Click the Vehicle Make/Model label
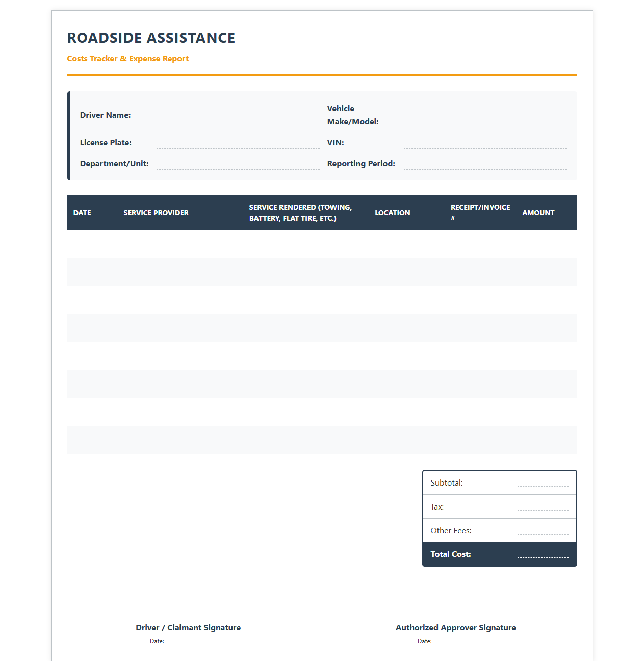This screenshot has width=644, height=661. 353,115
